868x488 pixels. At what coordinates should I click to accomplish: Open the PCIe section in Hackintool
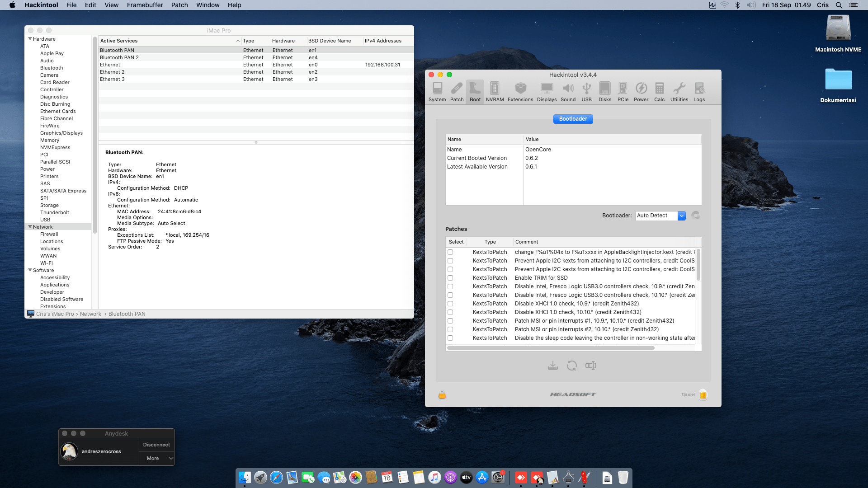tap(623, 92)
